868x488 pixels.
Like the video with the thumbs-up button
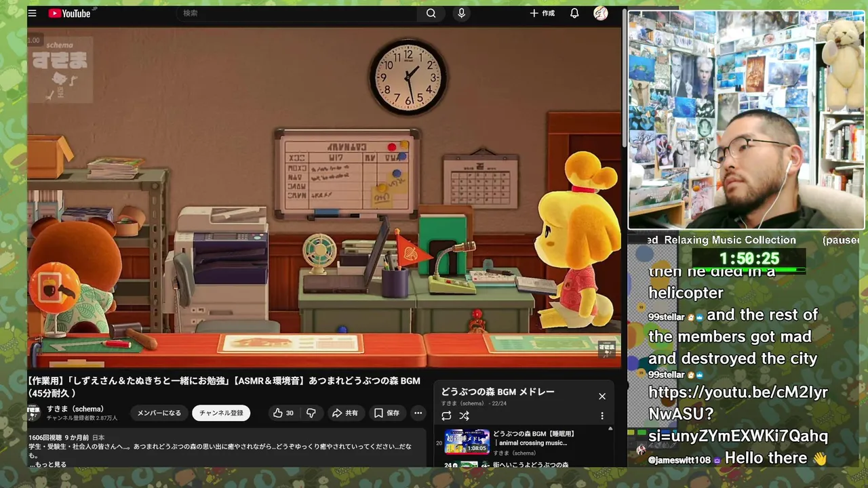coord(283,413)
